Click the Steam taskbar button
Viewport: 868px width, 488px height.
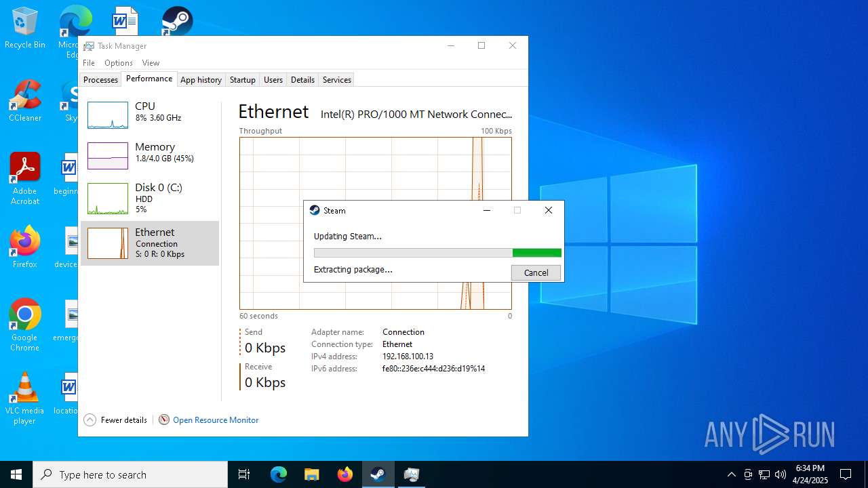378,474
